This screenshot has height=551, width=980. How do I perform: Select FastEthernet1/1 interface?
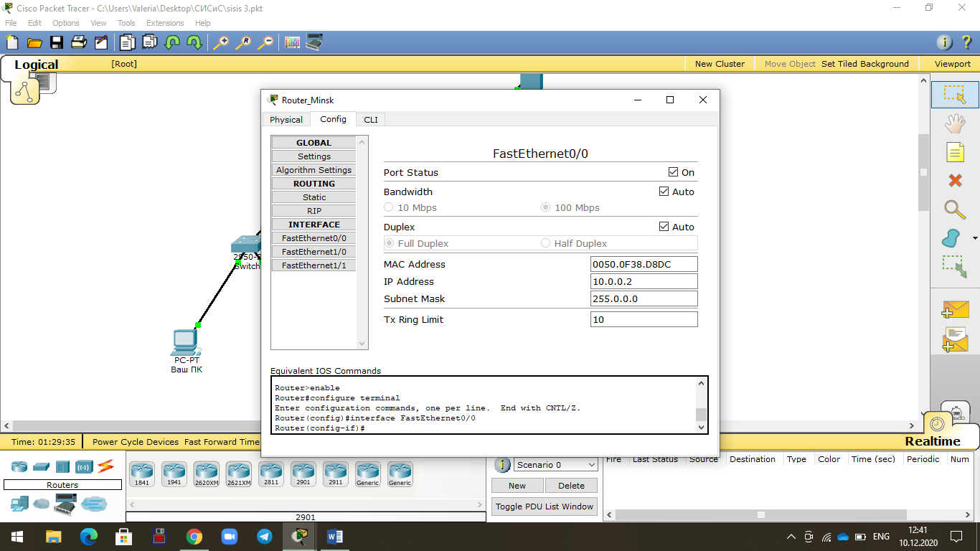[x=314, y=265]
